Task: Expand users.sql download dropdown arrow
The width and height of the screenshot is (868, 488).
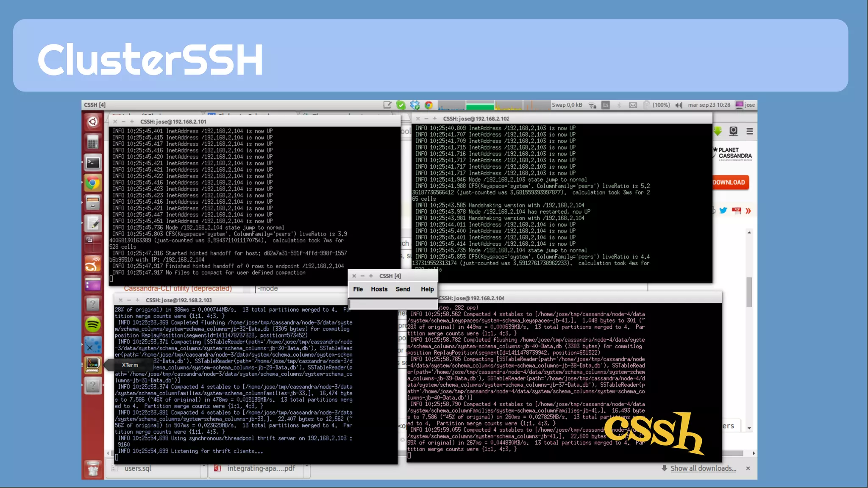Action: click(204, 466)
